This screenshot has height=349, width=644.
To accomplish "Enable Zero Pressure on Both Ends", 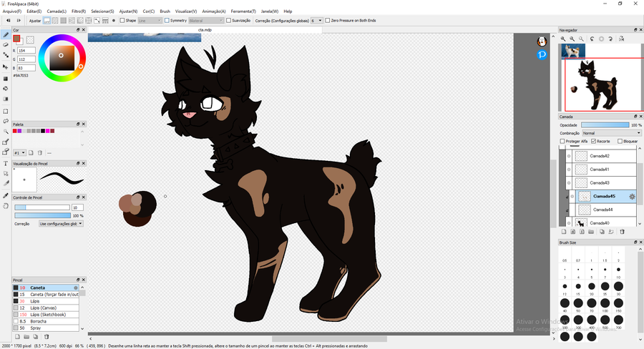I will pos(327,20).
